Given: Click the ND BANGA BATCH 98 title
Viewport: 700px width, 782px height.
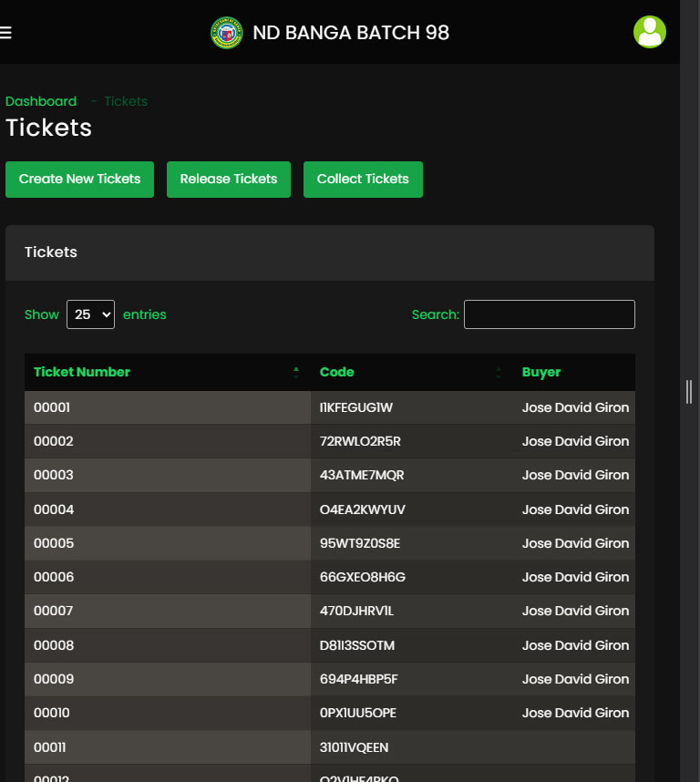Looking at the screenshot, I should [x=351, y=33].
